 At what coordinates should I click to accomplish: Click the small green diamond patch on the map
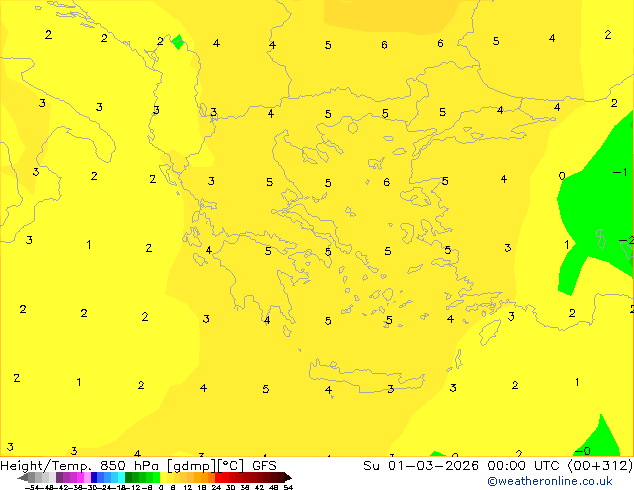click(178, 42)
